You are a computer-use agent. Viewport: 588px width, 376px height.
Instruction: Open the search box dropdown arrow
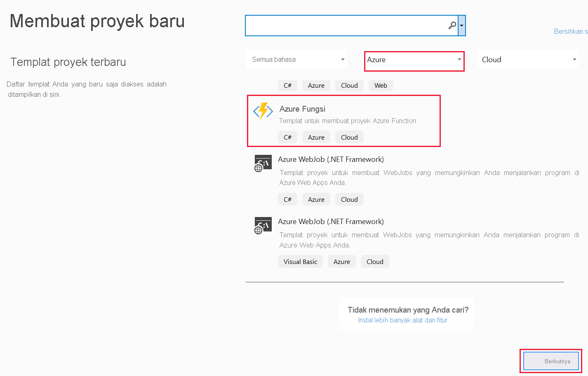[462, 26]
